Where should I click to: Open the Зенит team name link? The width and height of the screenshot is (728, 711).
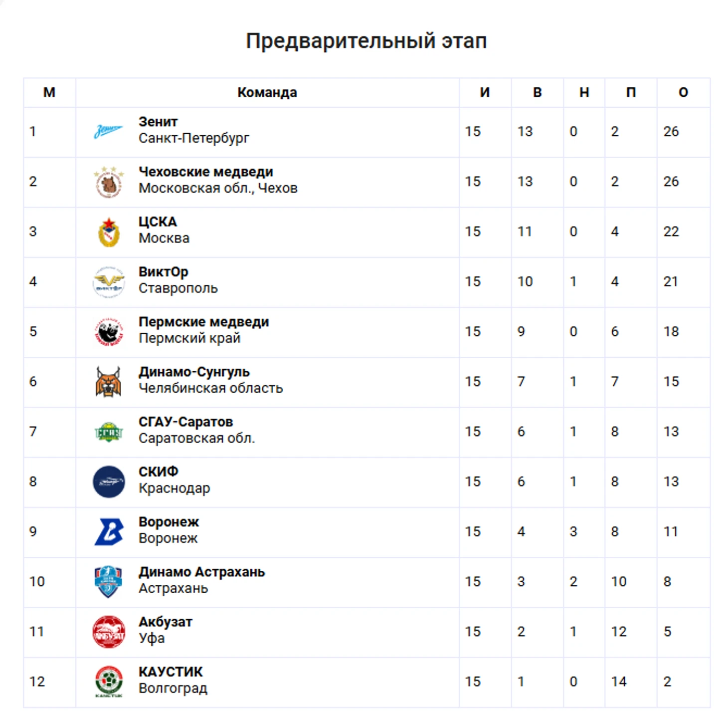(x=158, y=122)
